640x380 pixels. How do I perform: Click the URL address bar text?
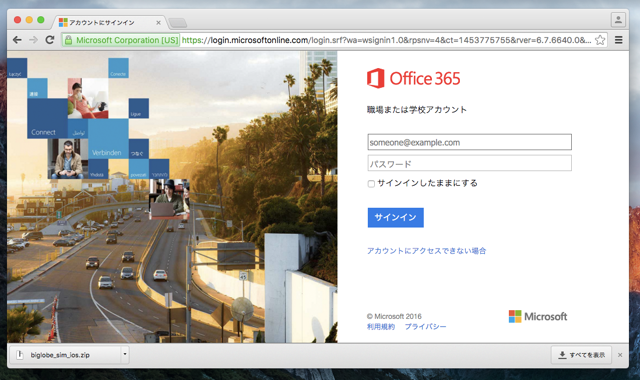[386, 40]
